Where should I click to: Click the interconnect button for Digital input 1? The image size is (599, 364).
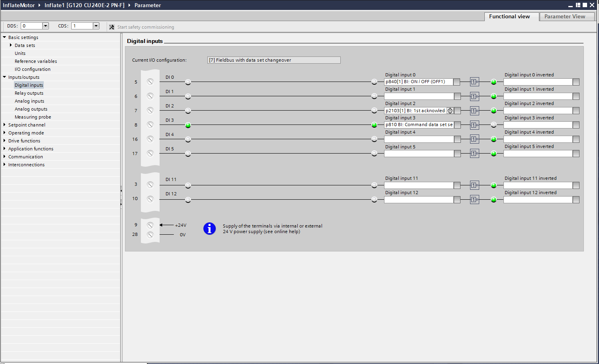pos(457,96)
